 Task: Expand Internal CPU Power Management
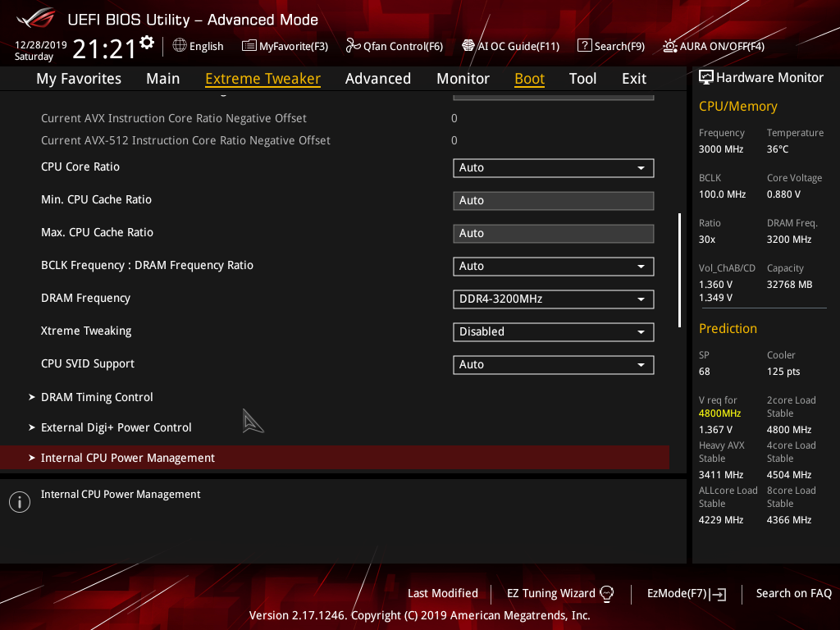[335, 458]
